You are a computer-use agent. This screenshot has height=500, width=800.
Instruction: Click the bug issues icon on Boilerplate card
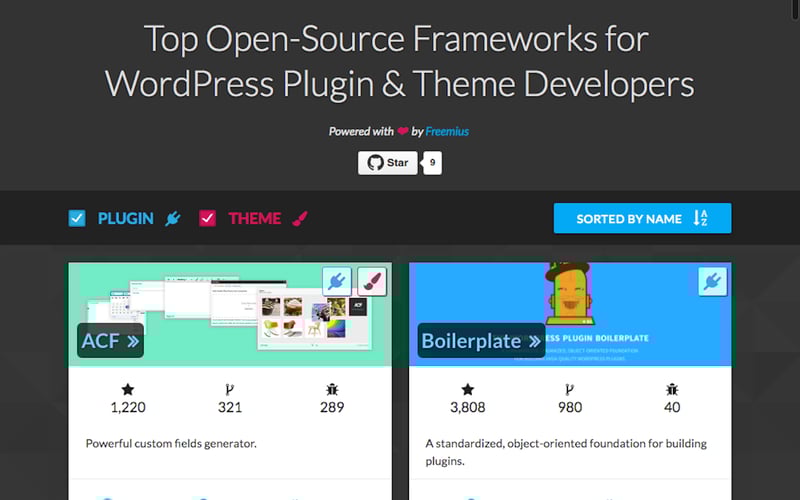672,390
